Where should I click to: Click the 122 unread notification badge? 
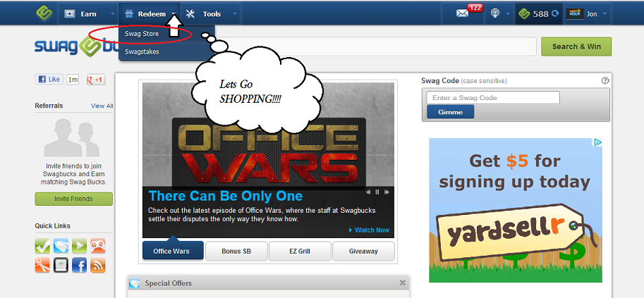475,8
